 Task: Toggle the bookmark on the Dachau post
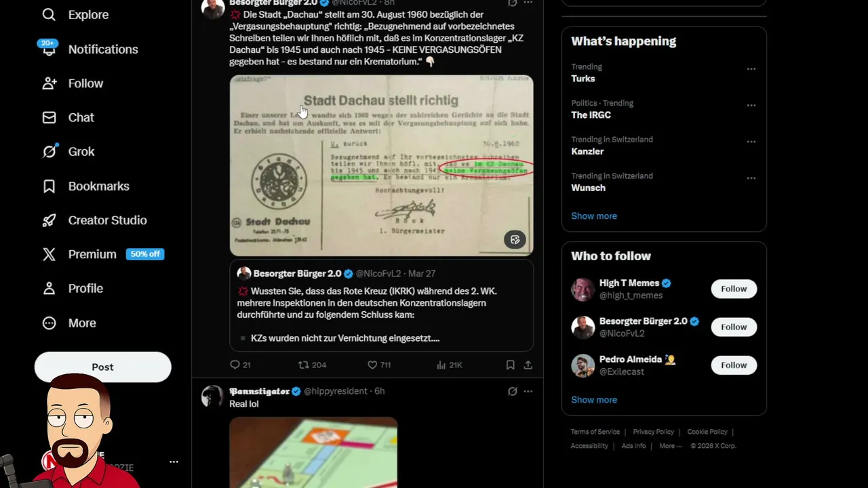[x=510, y=365]
